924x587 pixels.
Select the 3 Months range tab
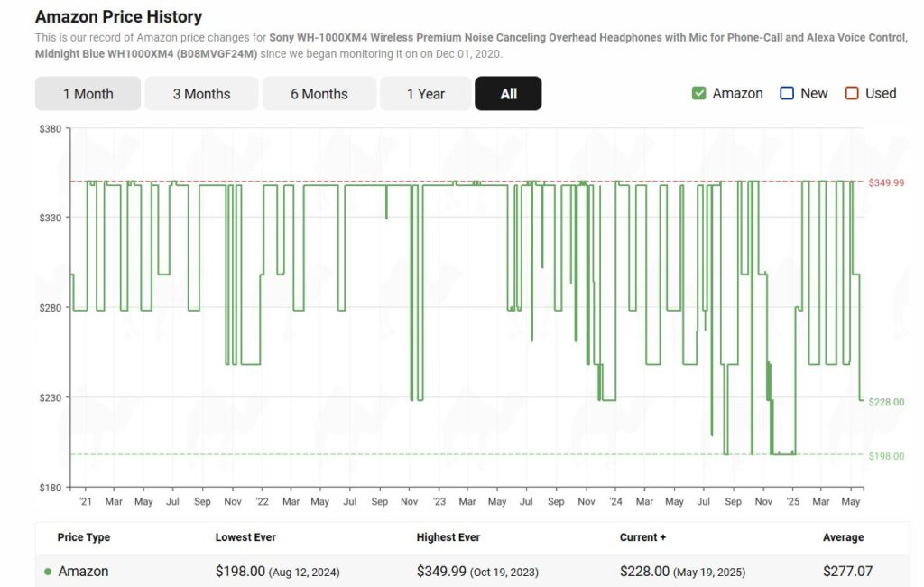[x=201, y=94]
